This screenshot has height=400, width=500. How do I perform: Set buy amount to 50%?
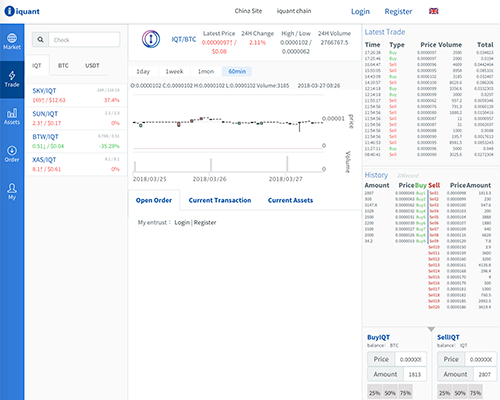tap(390, 393)
